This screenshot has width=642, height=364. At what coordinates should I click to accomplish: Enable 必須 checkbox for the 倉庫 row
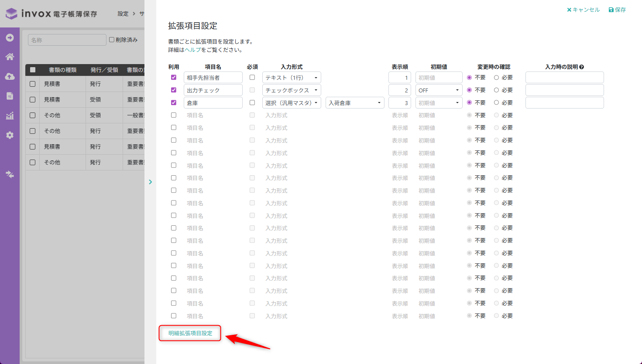click(x=252, y=103)
